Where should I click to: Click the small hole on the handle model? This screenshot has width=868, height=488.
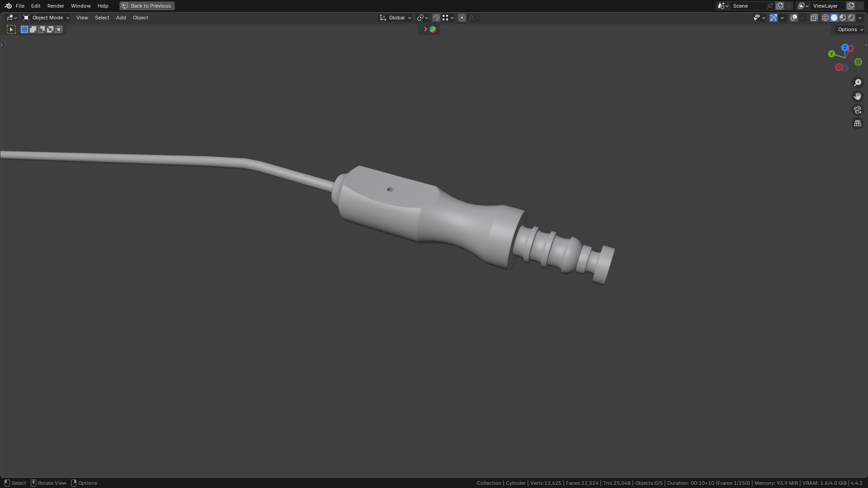[391, 189]
